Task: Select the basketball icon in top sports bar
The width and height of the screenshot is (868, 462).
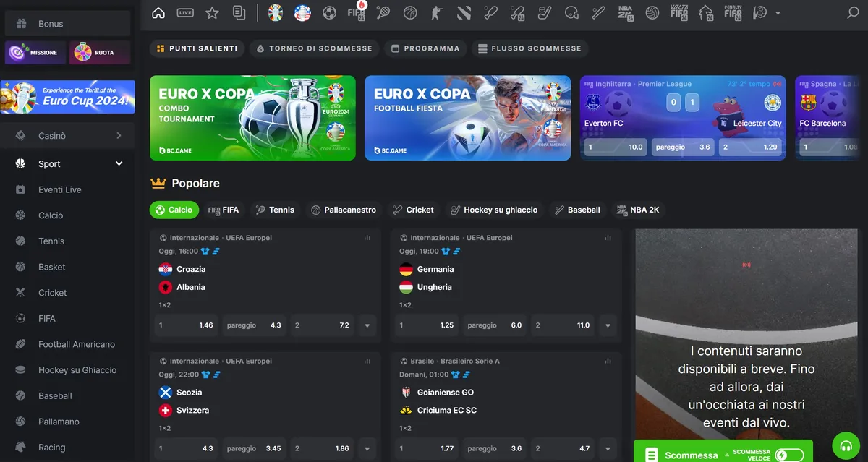Action: [410, 12]
